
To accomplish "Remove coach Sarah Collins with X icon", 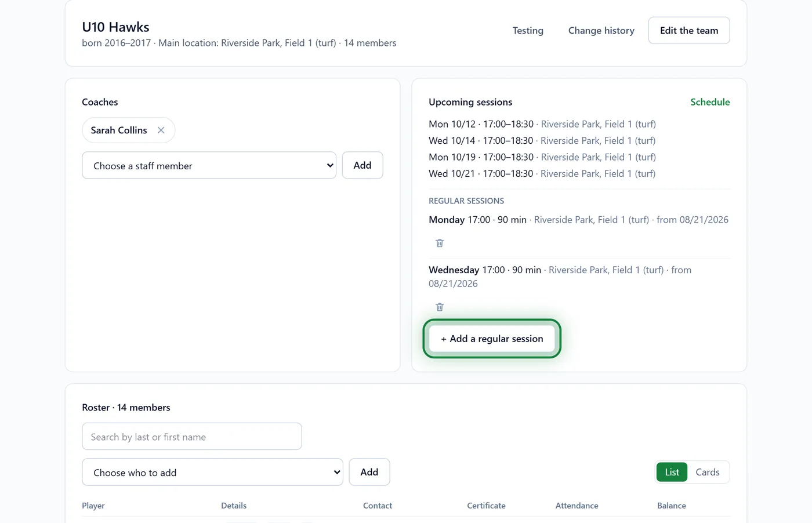I will (161, 130).
